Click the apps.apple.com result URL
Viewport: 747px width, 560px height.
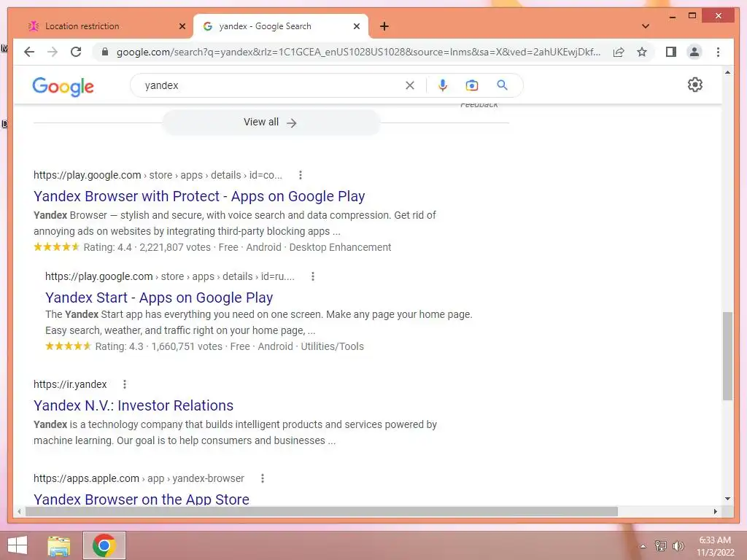(x=139, y=478)
